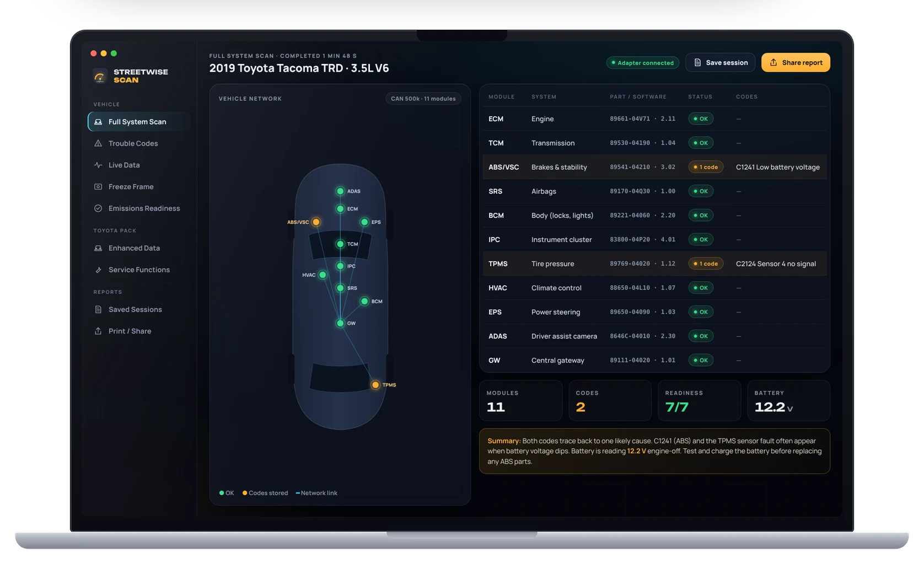
Task: Click the Emissions Readiness checkmark icon
Action: 98,208
